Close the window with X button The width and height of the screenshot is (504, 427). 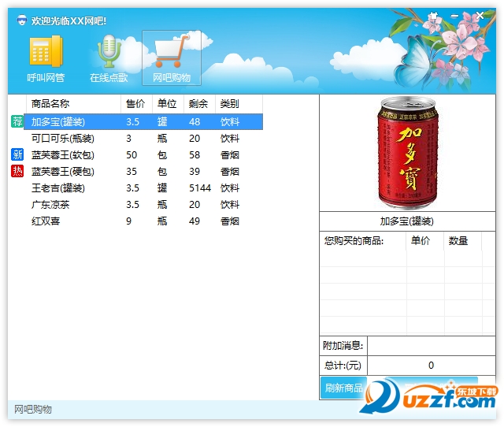coord(480,15)
